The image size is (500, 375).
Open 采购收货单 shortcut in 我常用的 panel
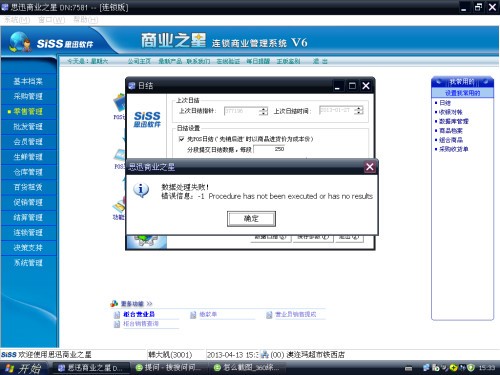(454, 149)
